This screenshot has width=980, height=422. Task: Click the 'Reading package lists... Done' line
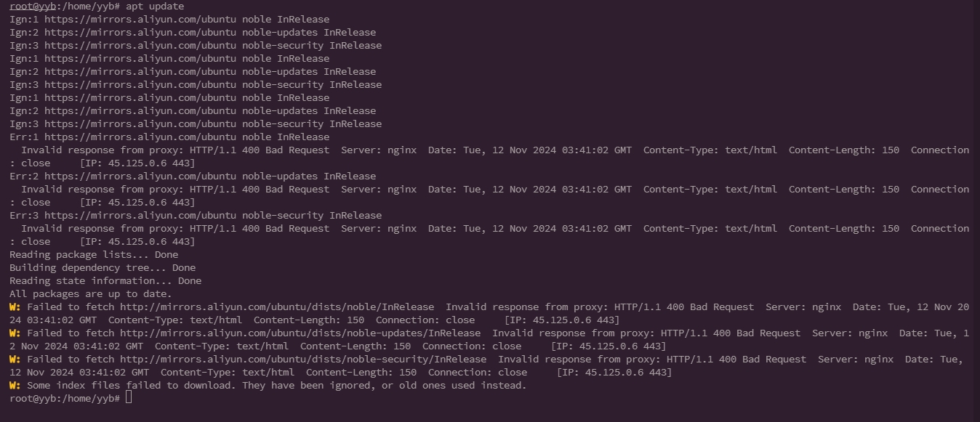point(94,254)
